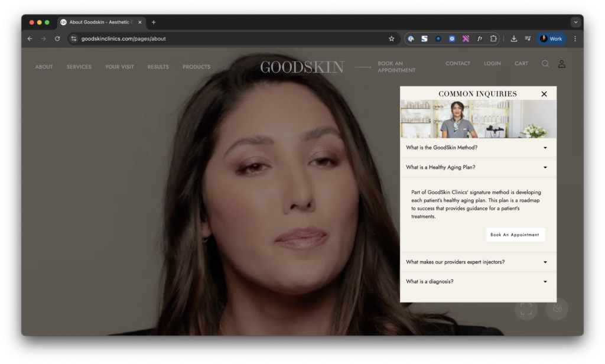Close the Common Inquiries overlay with the X

tap(544, 93)
